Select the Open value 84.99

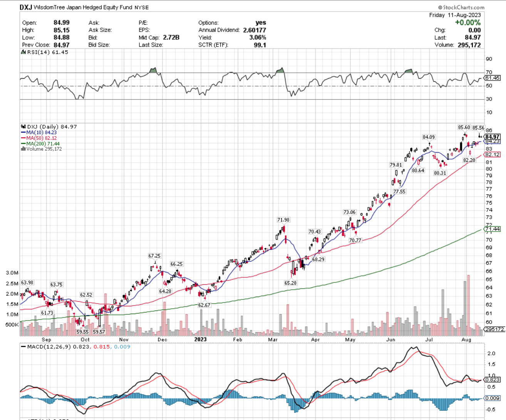point(62,23)
